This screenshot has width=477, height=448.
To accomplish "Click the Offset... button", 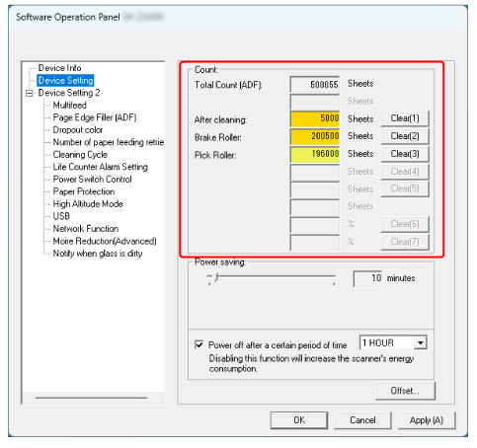I will [405, 391].
